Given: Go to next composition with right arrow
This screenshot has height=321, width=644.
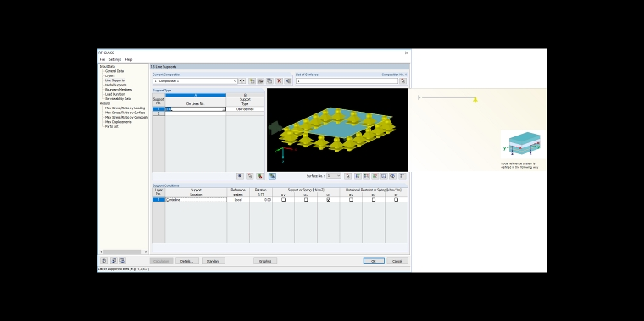Looking at the screenshot, I should point(244,80).
